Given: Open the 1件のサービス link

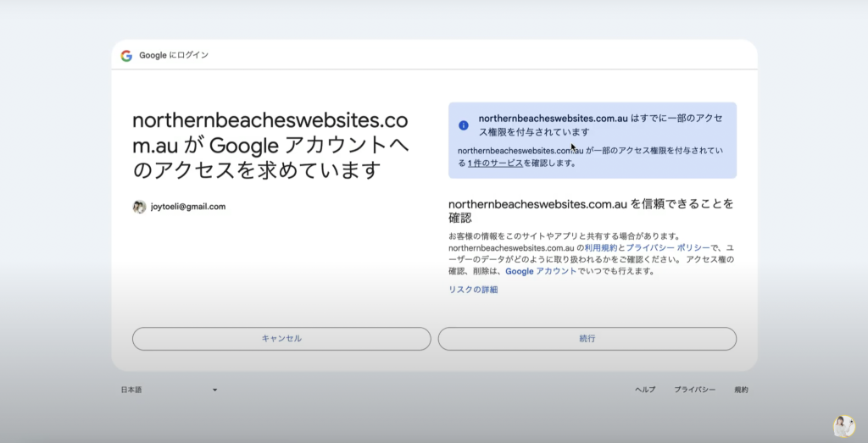Looking at the screenshot, I should [495, 163].
